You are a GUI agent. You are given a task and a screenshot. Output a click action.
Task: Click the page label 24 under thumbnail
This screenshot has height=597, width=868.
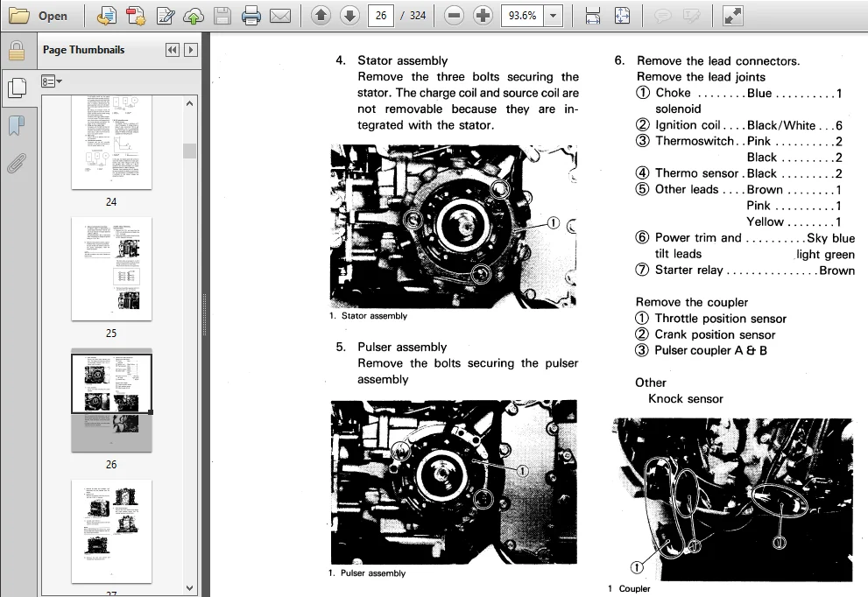111,202
